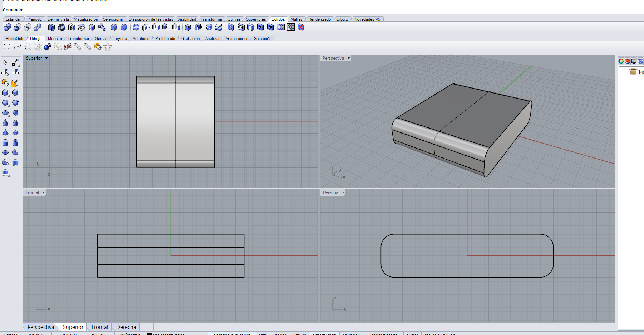This screenshot has width=644, height=335.
Task: Open the RhinoGold tab
Action: pyautogui.click(x=15, y=39)
